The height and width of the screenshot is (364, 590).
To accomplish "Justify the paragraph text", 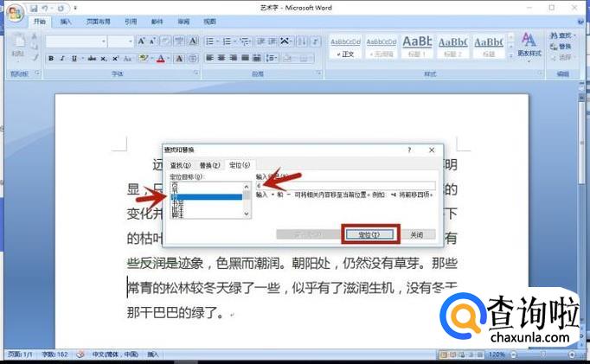I will pos(246,58).
